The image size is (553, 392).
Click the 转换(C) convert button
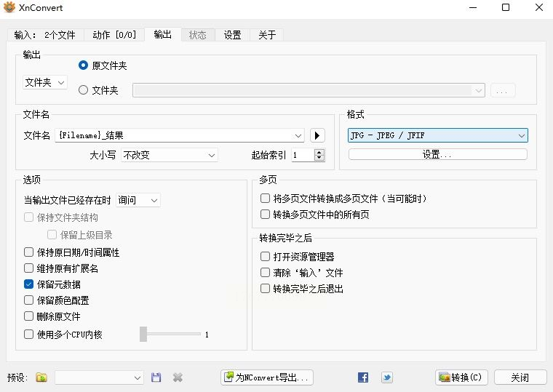461,377
